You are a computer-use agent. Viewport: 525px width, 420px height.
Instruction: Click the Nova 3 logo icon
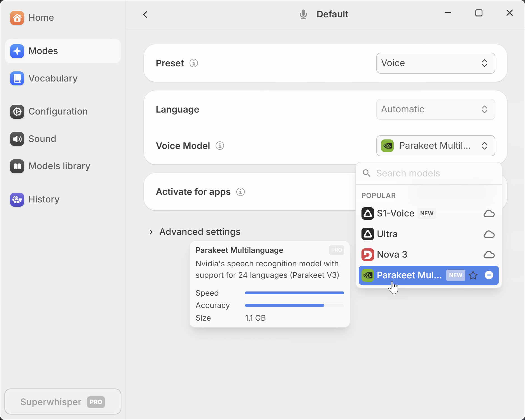click(368, 255)
